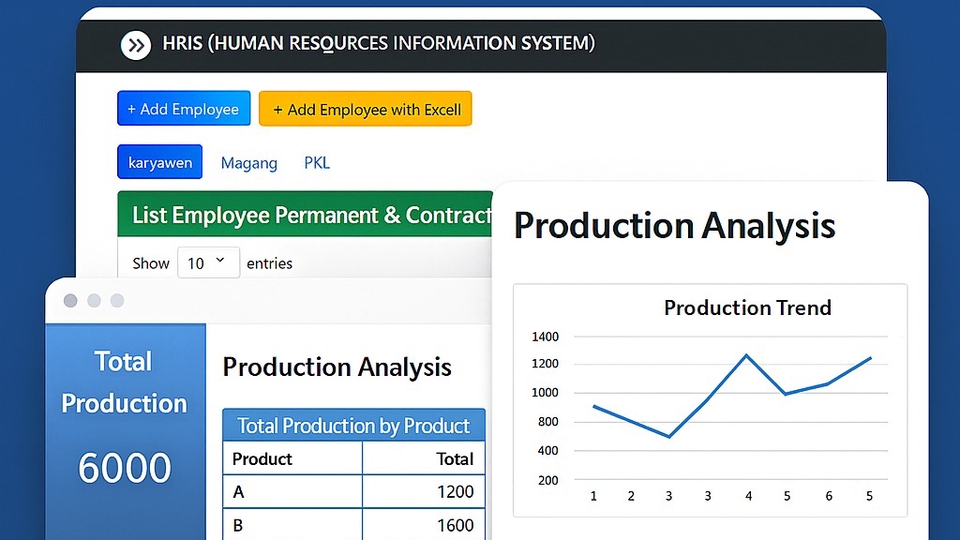
Task: Click the Total column header in the table
Action: [x=454, y=459]
